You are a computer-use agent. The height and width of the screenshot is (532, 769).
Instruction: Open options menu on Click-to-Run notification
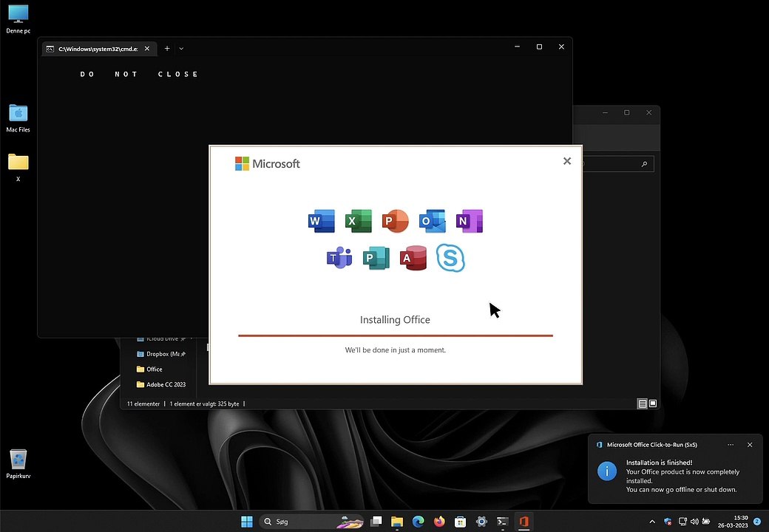[731, 445]
